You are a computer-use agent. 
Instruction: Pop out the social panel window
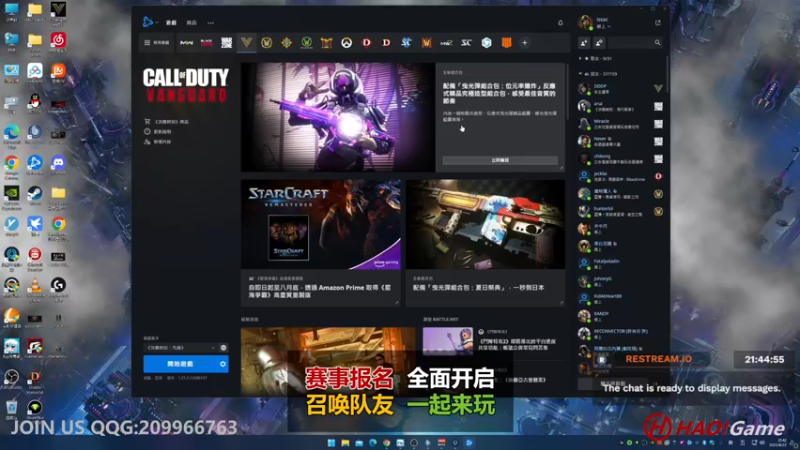click(x=658, y=22)
